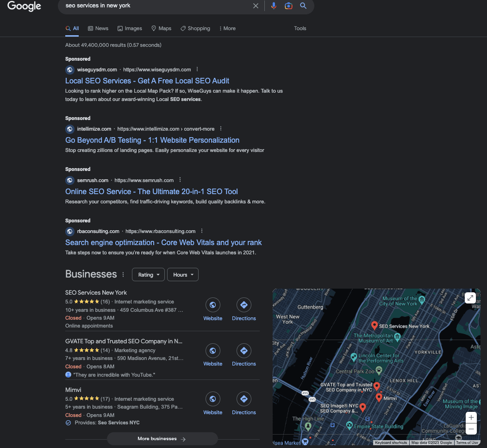The height and width of the screenshot is (448, 487).
Task: Select the GVATE map pin
Action: pyautogui.click(x=377, y=386)
